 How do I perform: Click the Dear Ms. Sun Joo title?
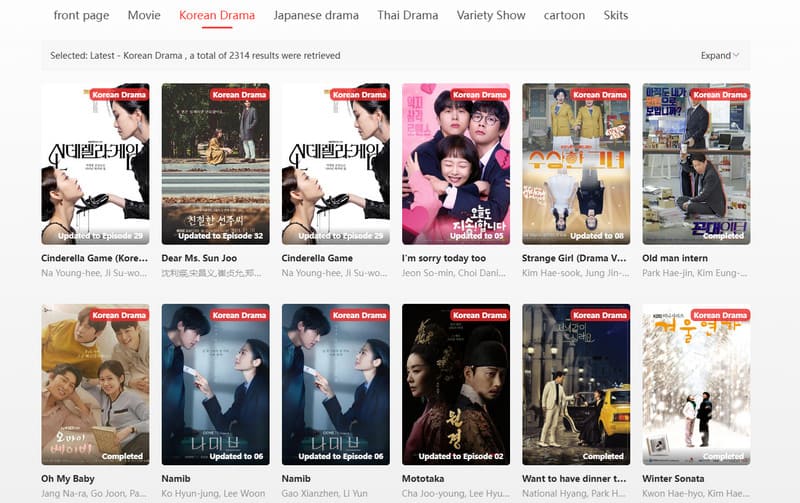(x=199, y=258)
